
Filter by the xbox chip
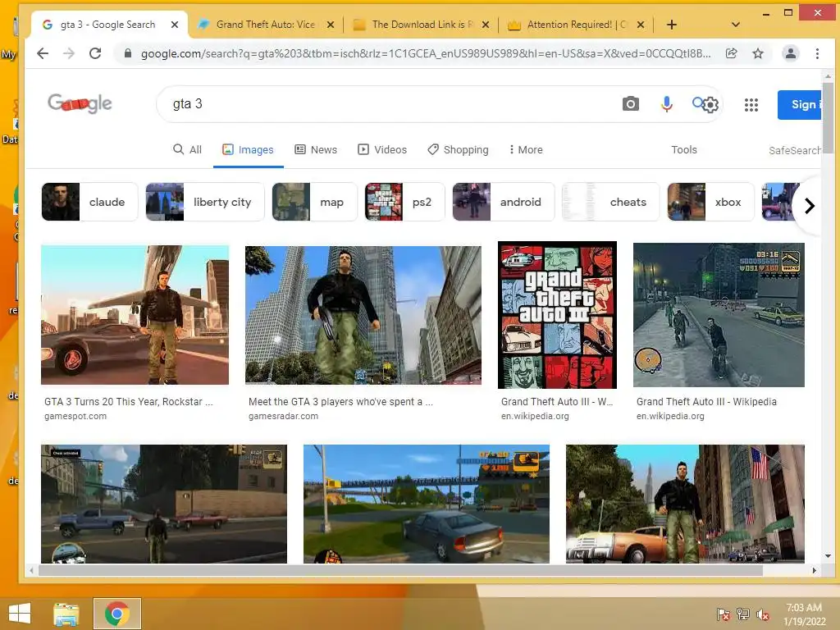pyautogui.click(x=710, y=202)
